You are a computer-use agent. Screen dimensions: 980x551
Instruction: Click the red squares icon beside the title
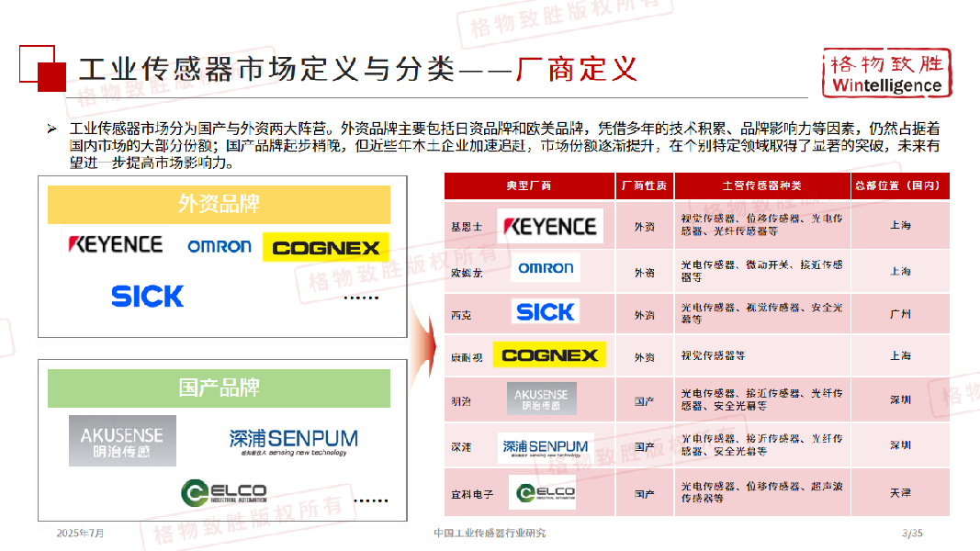pyautogui.click(x=42, y=68)
